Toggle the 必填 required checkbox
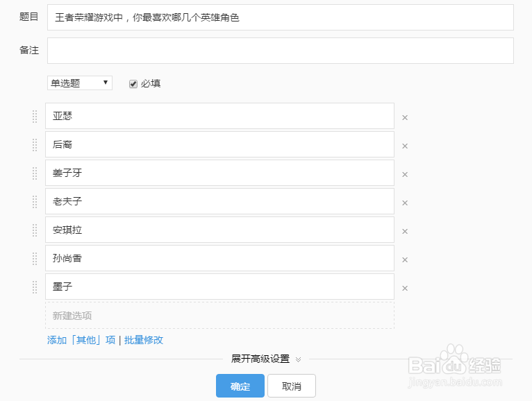 tap(133, 84)
